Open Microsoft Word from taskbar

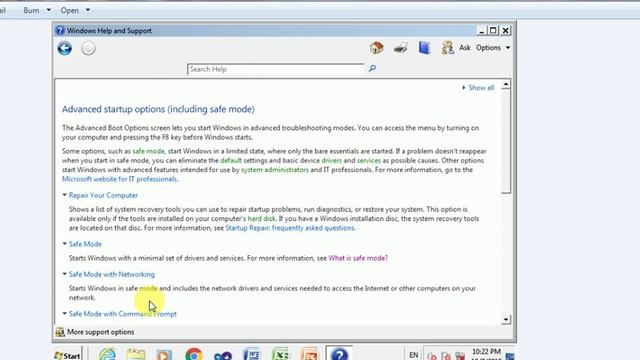251,354
